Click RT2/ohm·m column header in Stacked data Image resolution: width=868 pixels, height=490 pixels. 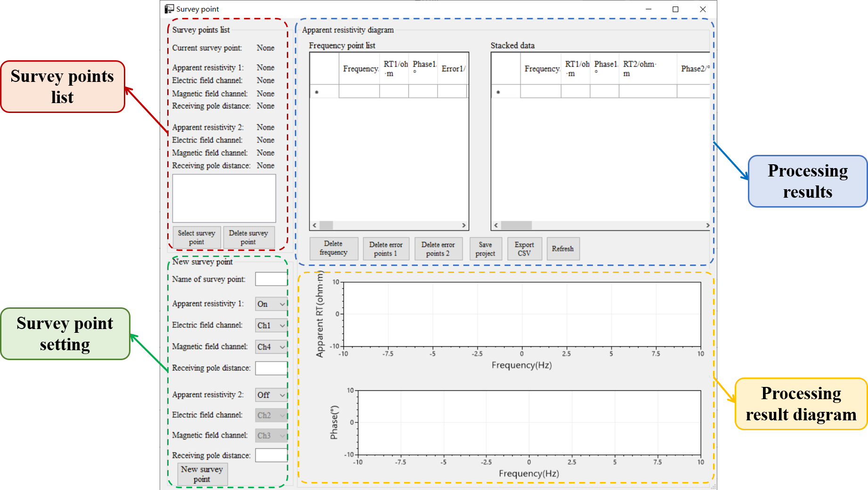click(x=647, y=69)
